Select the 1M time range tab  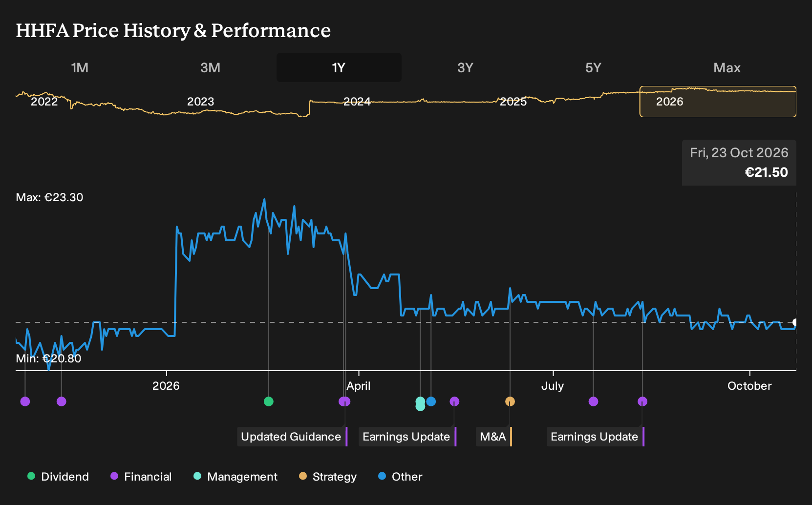80,67
